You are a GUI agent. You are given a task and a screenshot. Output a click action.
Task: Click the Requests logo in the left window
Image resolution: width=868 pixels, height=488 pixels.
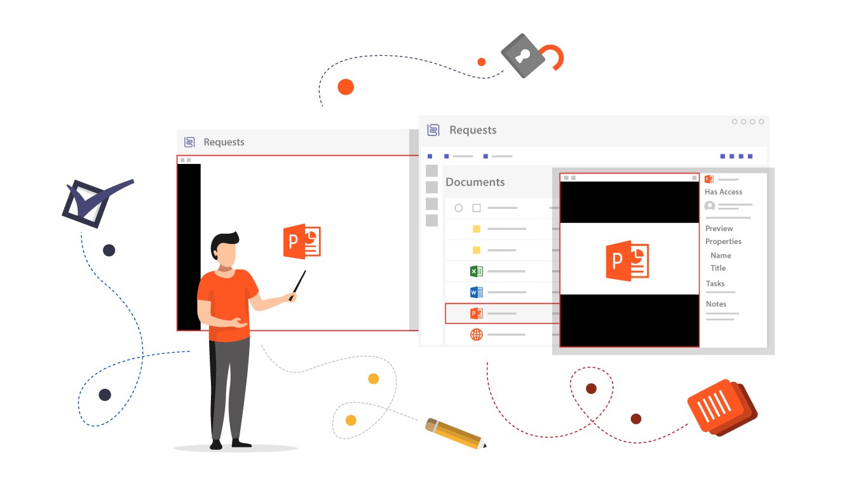tap(189, 142)
